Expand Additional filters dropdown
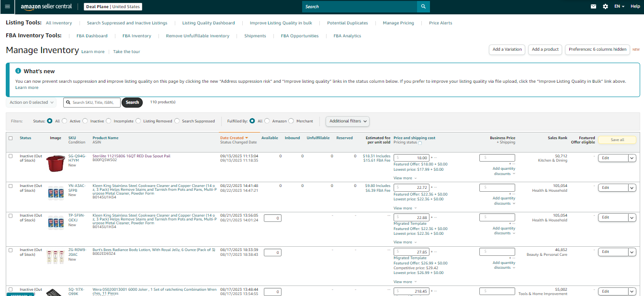Image resolution: width=644 pixels, height=296 pixels. tap(348, 121)
